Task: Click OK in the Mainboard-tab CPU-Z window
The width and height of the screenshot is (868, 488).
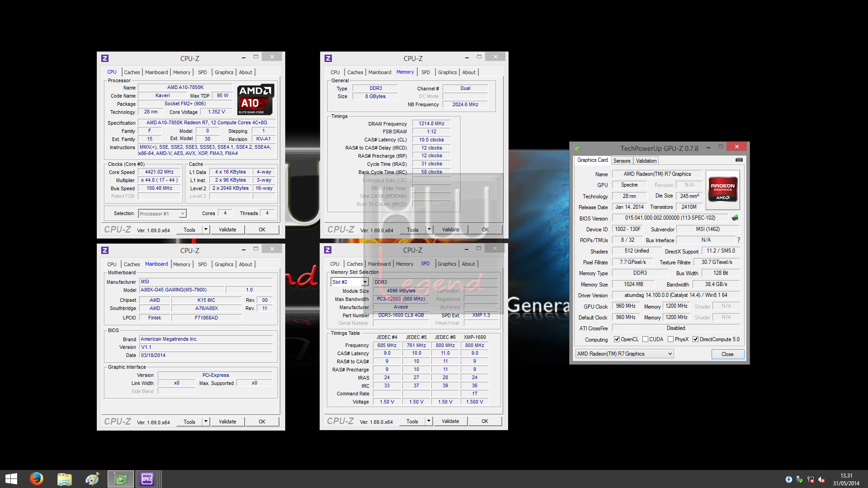Action: pyautogui.click(x=262, y=422)
